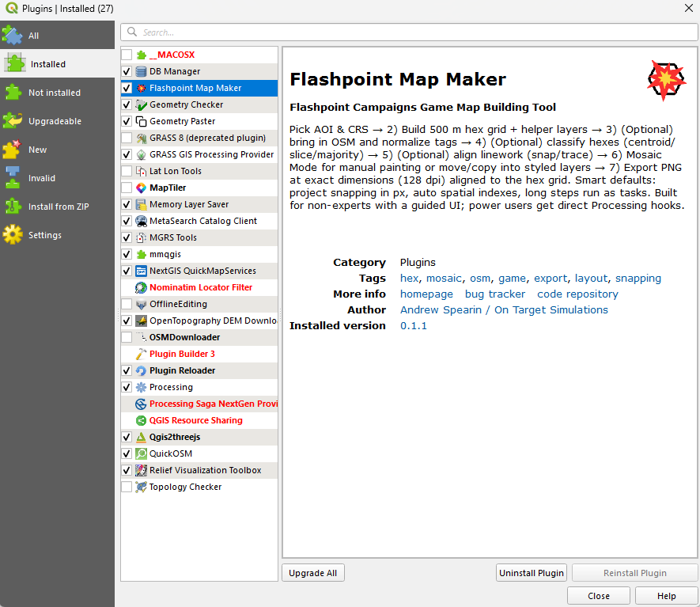Screen dimensions: 700x607
Task: Enable the __MACOSX plugin checkbox
Action: pyautogui.click(x=127, y=55)
